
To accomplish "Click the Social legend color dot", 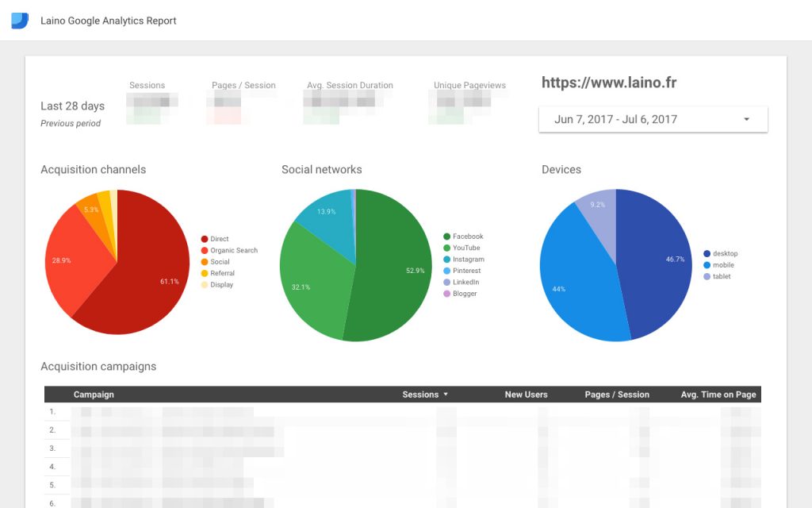I will tap(205, 262).
